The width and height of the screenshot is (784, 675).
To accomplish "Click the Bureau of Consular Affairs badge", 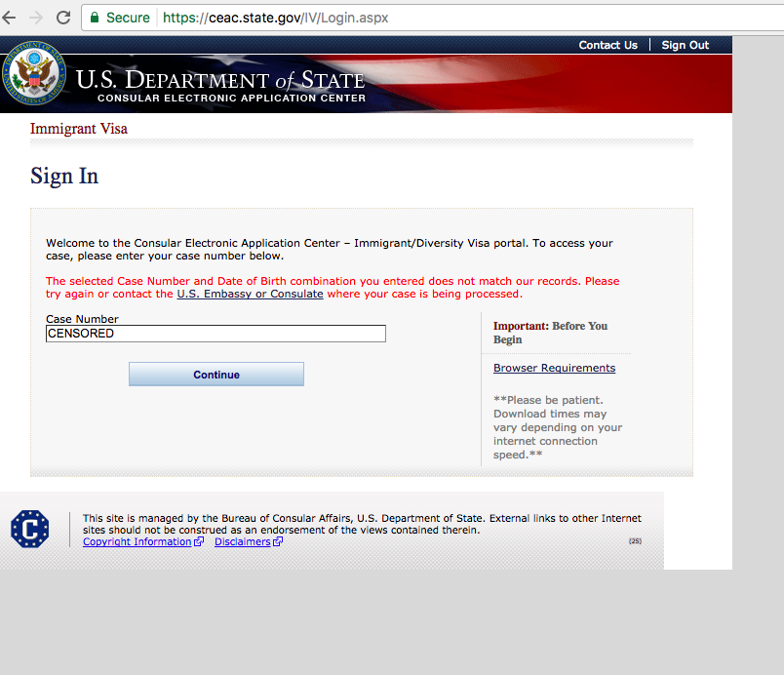I will (x=30, y=529).
